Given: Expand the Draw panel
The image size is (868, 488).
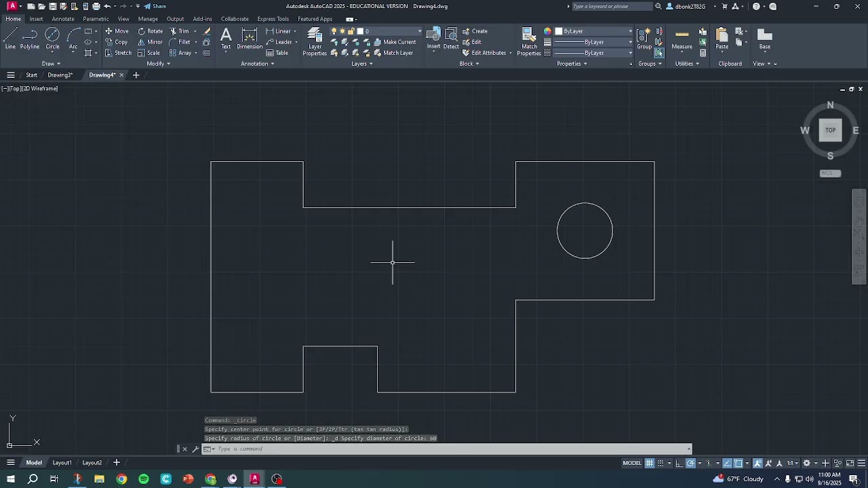Looking at the screenshot, I should point(51,64).
